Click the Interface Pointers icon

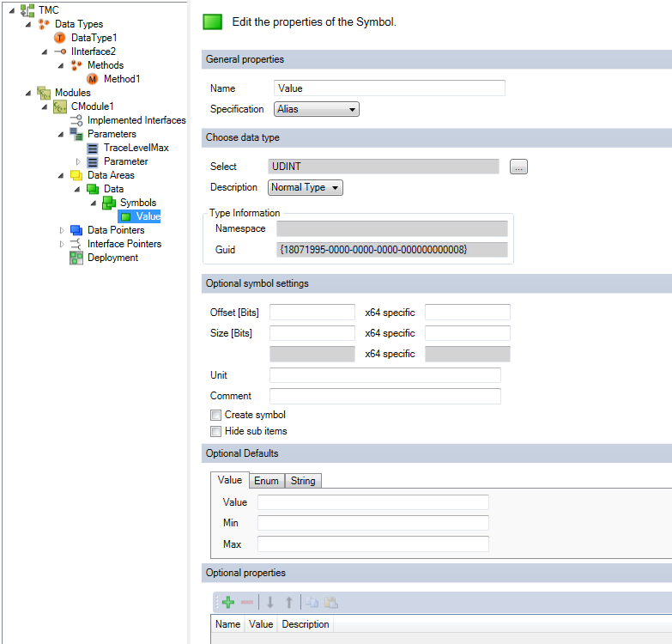(76, 244)
